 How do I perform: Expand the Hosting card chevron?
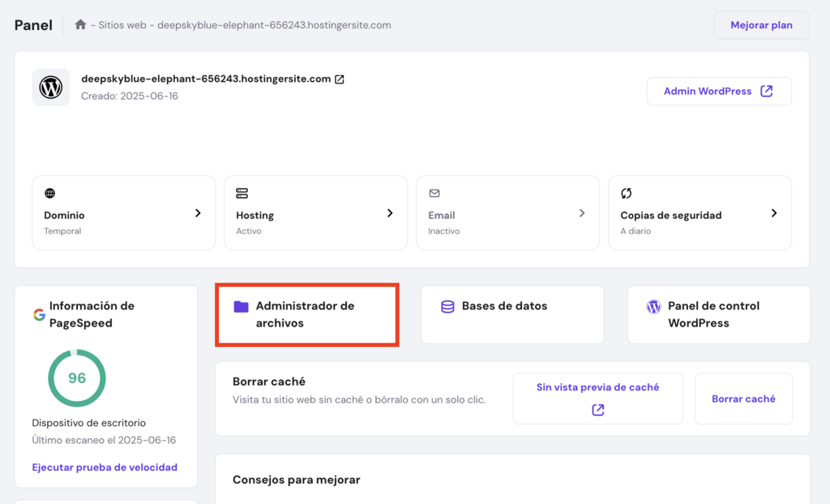coord(389,213)
